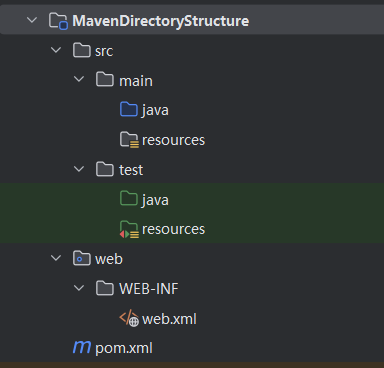The height and width of the screenshot is (368, 384).
Task: Select the web.xml file name
Action: (x=169, y=319)
